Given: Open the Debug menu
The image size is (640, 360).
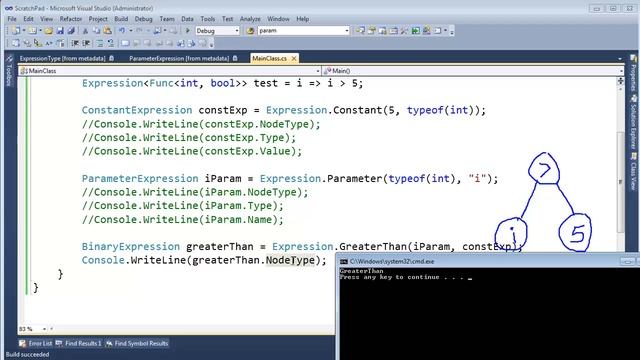Looking at the screenshot, I should [x=143, y=19].
